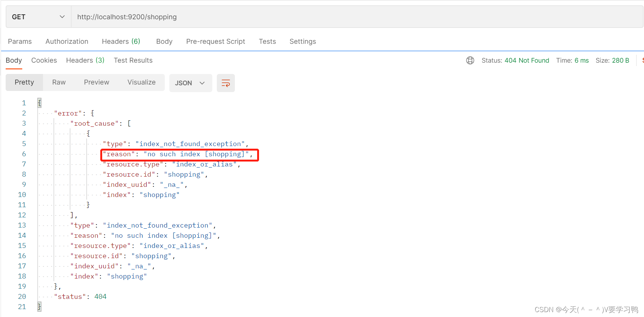Click the Size 280 B value
Screen dimensions: 644x317
620,60
